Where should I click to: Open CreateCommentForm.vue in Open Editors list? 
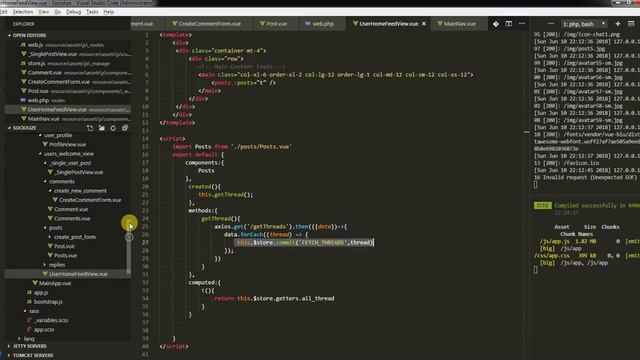(x=67, y=82)
